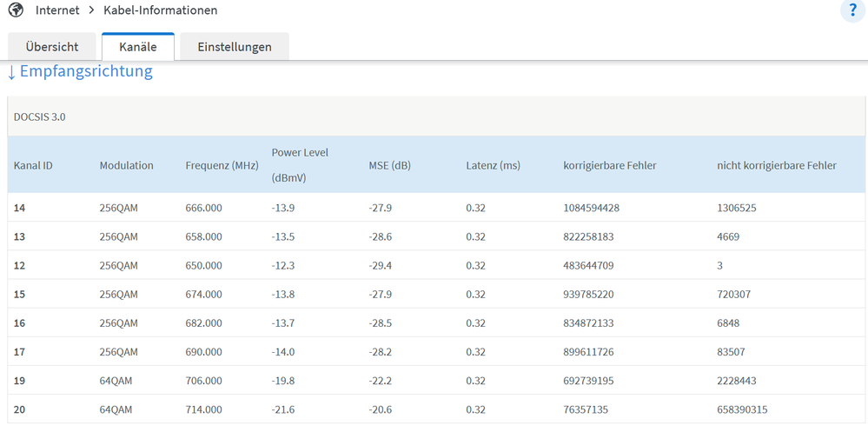
Task: Click the 714.000 frequency cell
Action: coord(203,409)
